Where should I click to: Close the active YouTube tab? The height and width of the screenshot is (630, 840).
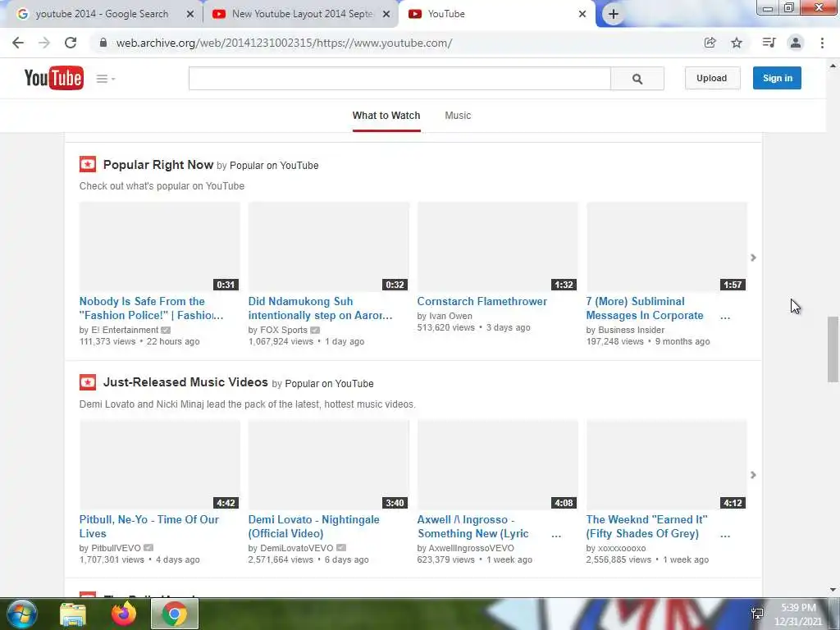pyautogui.click(x=582, y=15)
